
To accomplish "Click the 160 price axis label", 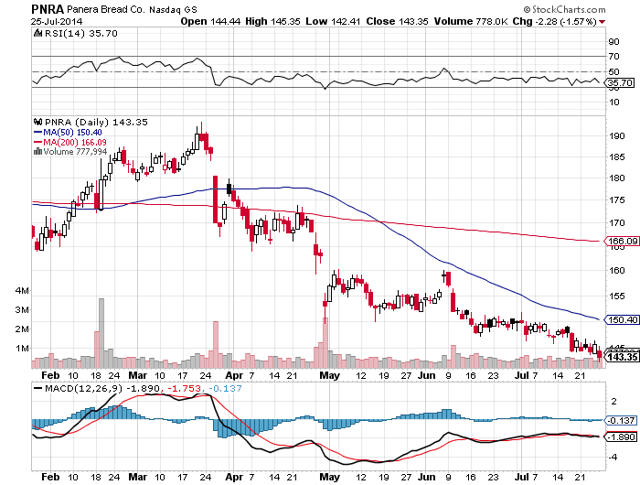I will click(x=617, y=270).
